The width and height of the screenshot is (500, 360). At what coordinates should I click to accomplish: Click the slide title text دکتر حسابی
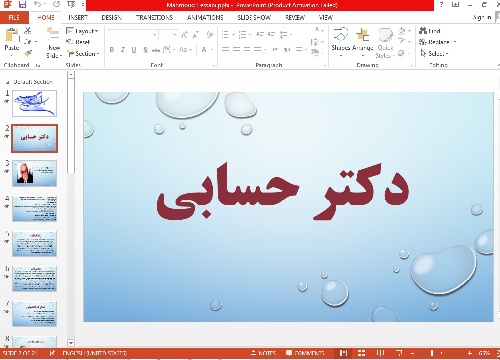click(x=283, y=191)
